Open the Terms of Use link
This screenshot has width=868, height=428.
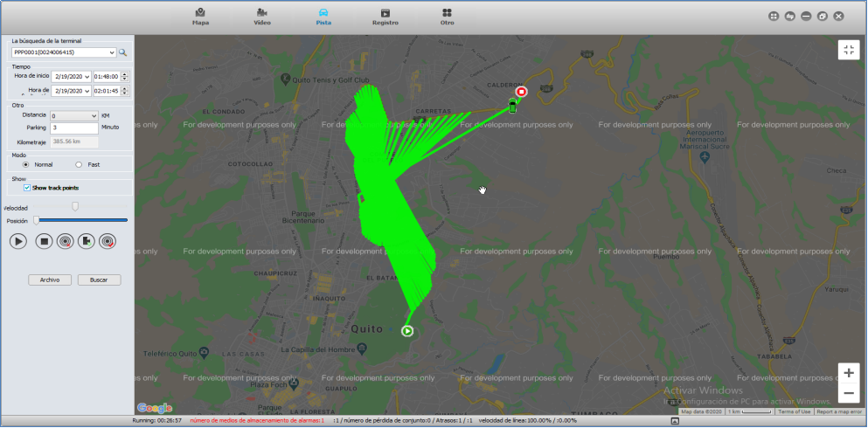795,412
